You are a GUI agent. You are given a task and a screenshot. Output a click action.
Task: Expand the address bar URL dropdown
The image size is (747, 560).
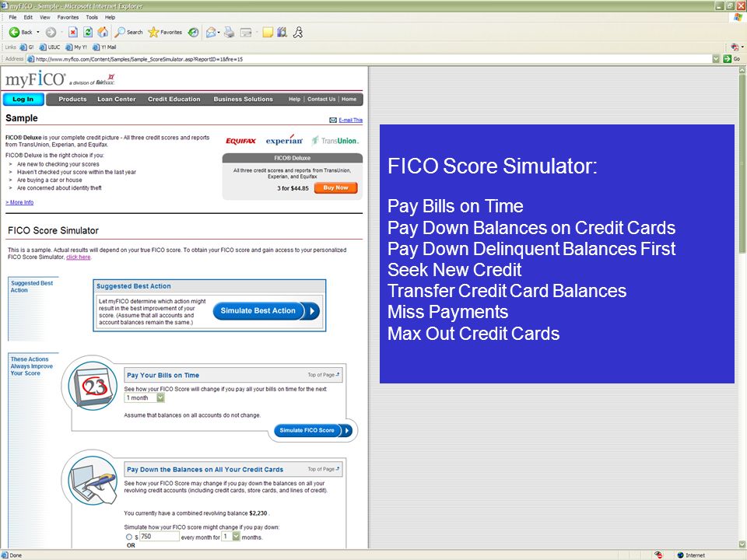(716, 59)
